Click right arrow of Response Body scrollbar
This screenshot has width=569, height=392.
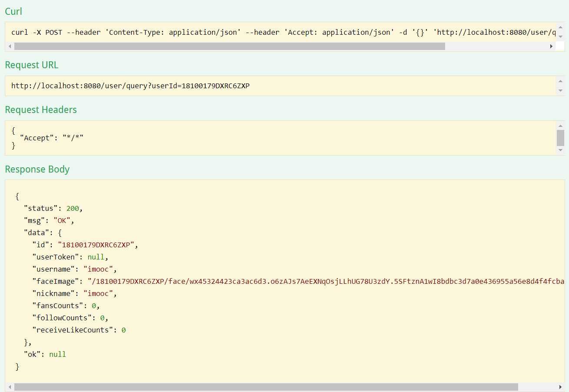(x=560, y=387)
